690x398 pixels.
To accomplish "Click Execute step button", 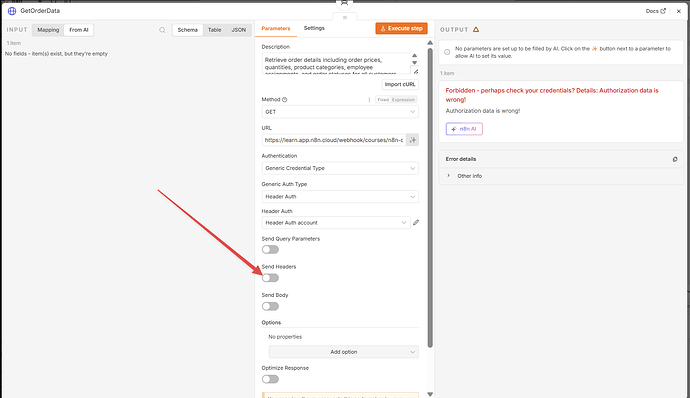I will click(401, 28).
